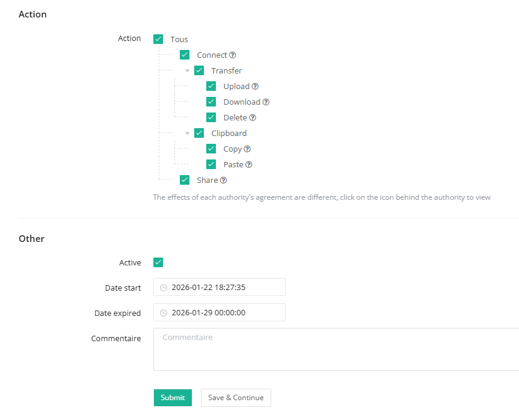Uncheck the Share permission checkbox

[x=185, y=180]
